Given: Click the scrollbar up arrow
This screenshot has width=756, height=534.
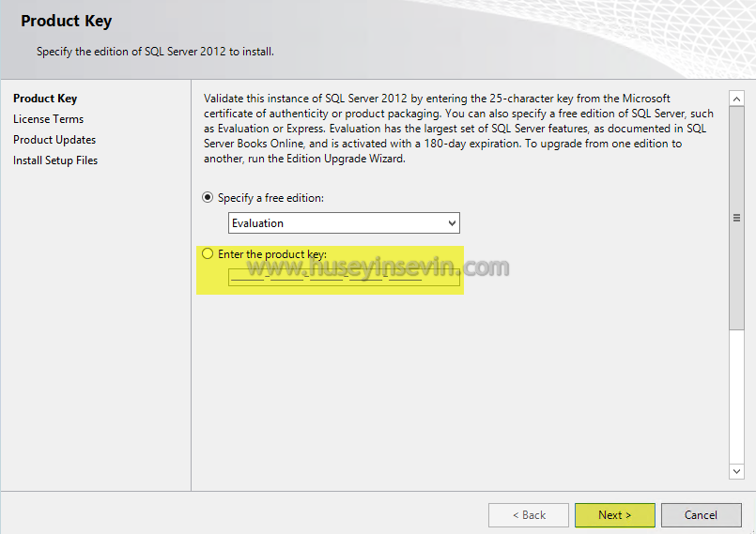Looking at the screenshot, I should point(736,99).
